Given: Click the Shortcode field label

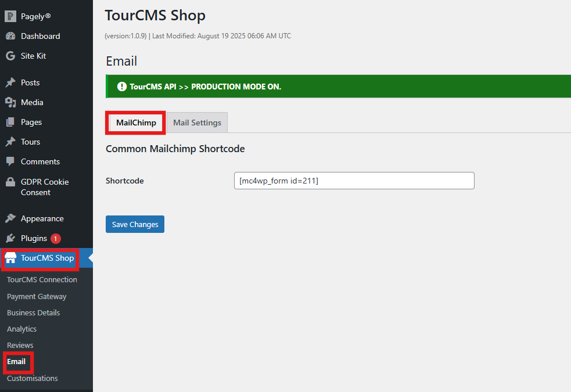Looking at the screenshot, I should pos(124,181).
